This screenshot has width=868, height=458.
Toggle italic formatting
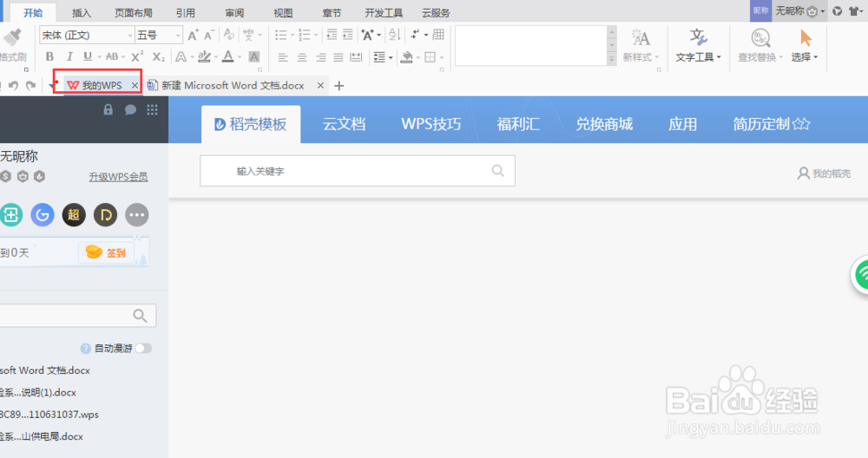pyautogui.click(x=69, y=56)
